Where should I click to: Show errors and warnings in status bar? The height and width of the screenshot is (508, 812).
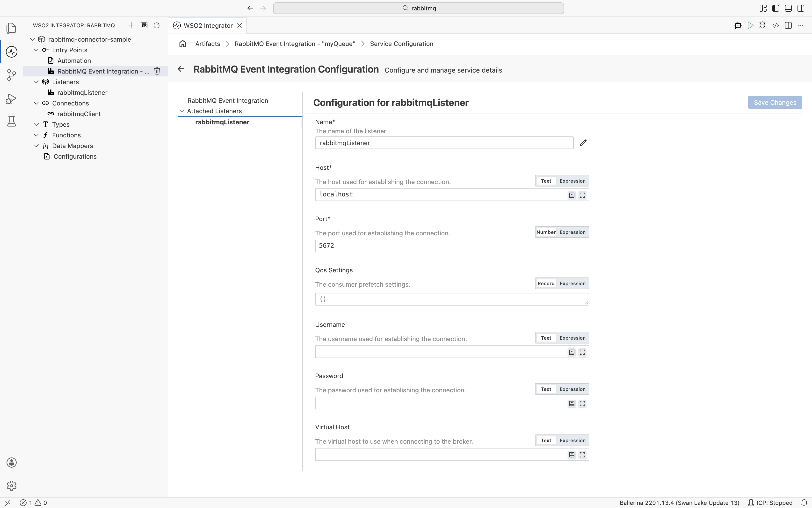(33, 503)
